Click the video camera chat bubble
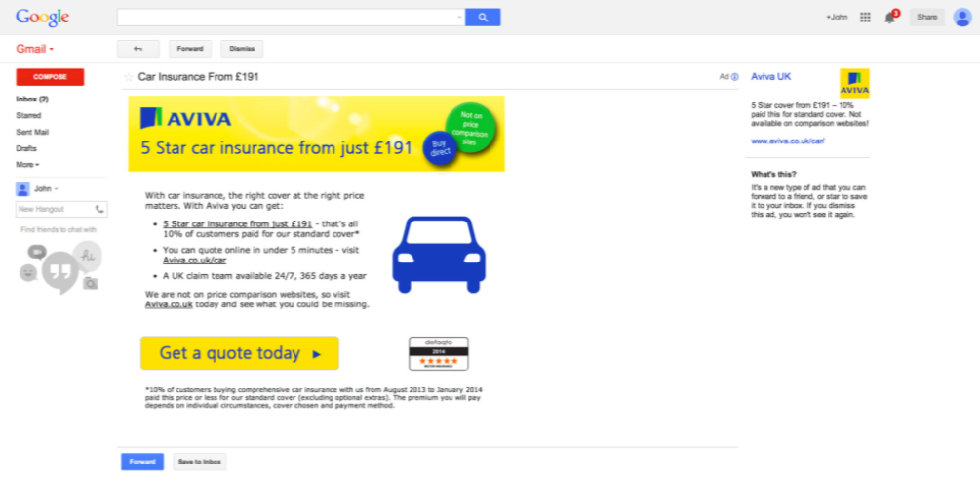Screen dimensions: 980x484 pyautogui.click(x=37, y=252)
